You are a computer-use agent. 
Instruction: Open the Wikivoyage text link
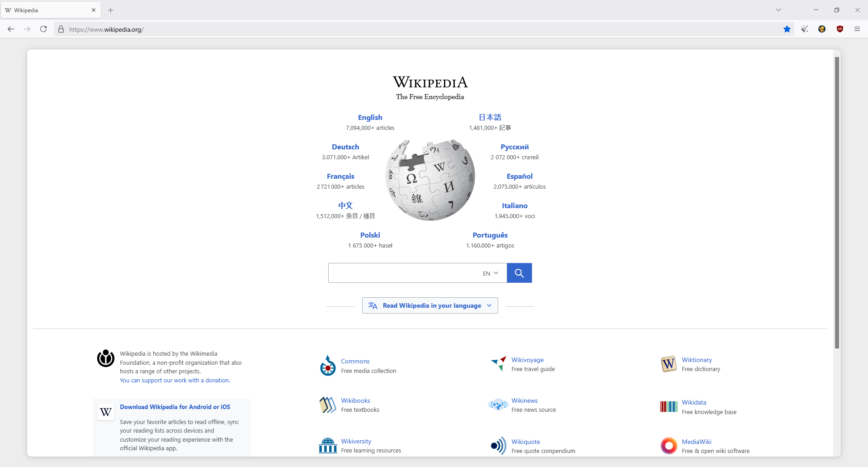[x=528, y=360]
